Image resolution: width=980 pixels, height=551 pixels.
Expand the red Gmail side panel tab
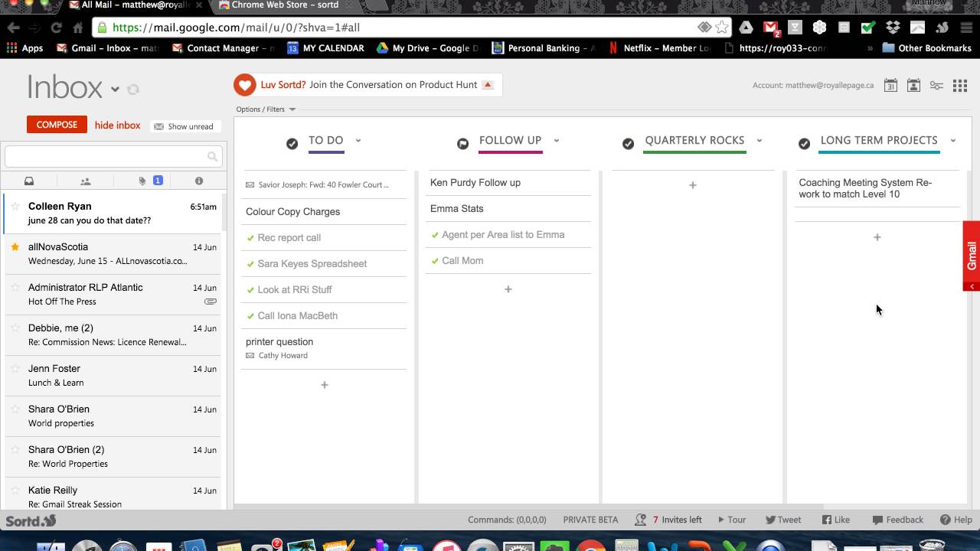[972, 256]
